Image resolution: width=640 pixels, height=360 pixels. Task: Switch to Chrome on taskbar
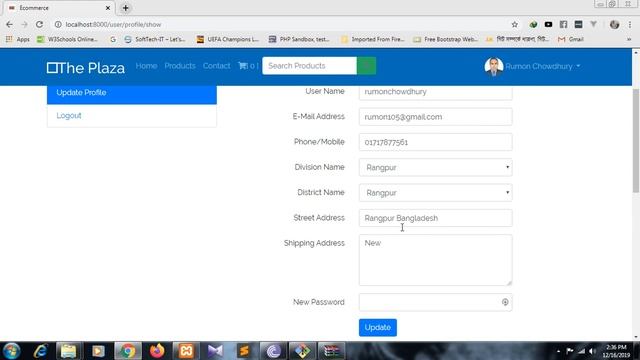[x=128, y=351]
